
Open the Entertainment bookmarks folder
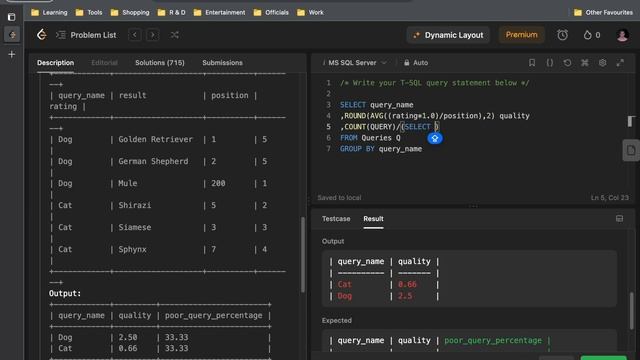coord(220,13)
